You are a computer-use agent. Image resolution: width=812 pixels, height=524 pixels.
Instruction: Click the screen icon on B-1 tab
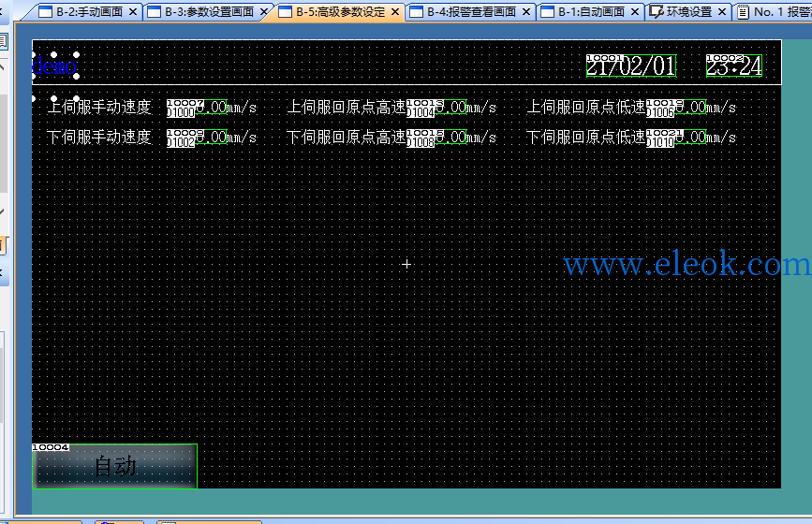coord(547,11)
